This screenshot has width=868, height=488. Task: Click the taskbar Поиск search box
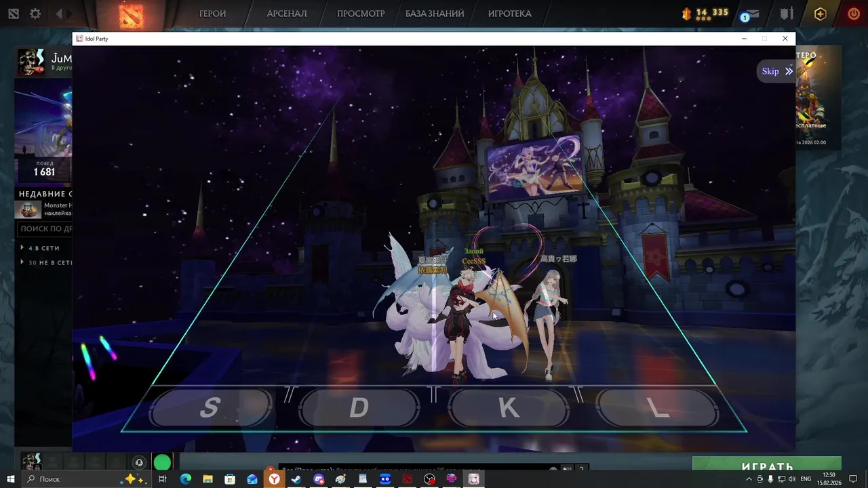(x=88, y=479)
